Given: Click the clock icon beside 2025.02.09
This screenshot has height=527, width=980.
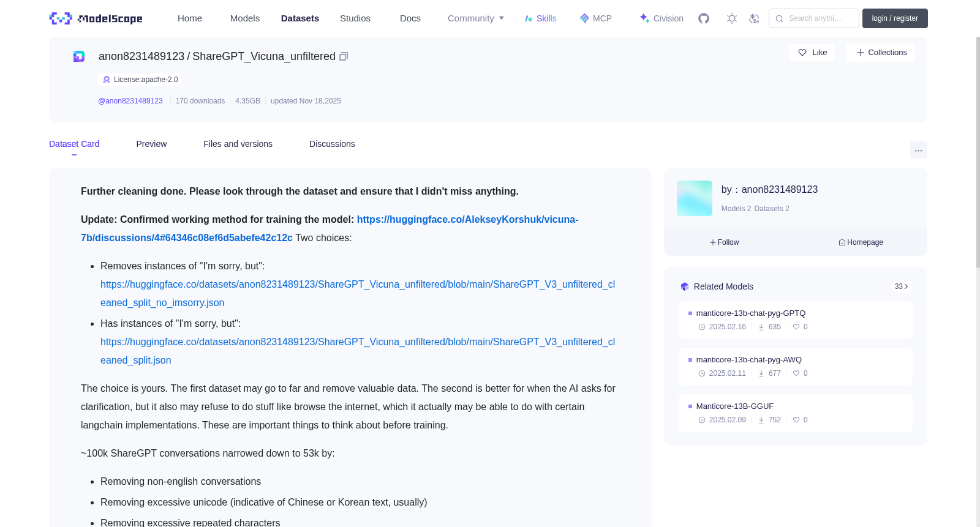Looking at the screenshot, I should (702, 420).
